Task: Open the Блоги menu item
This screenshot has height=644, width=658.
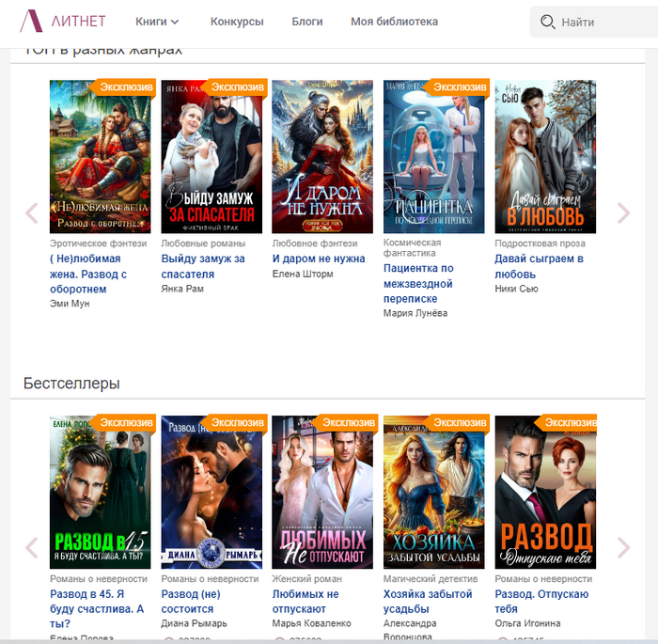Action: pos(307,22)
